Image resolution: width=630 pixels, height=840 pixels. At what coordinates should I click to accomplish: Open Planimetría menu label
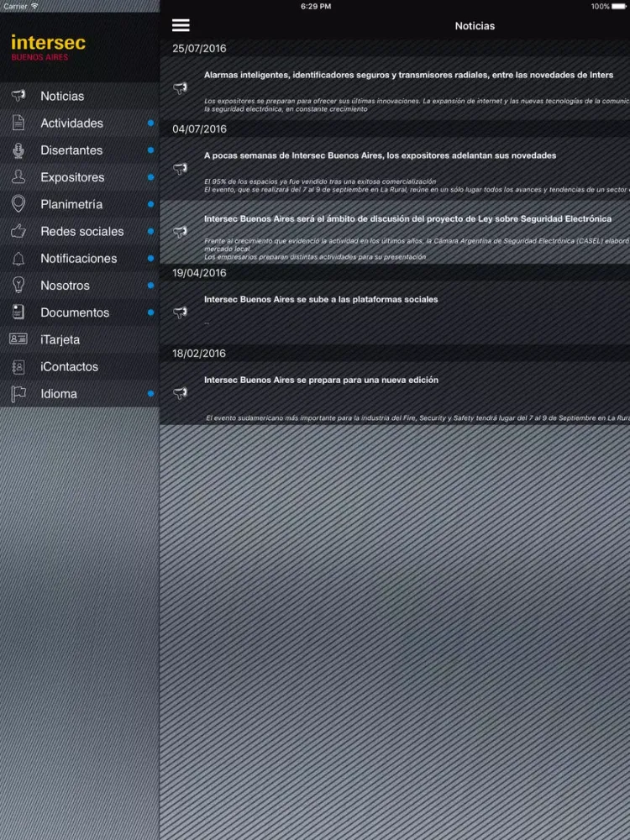[71, 204]
